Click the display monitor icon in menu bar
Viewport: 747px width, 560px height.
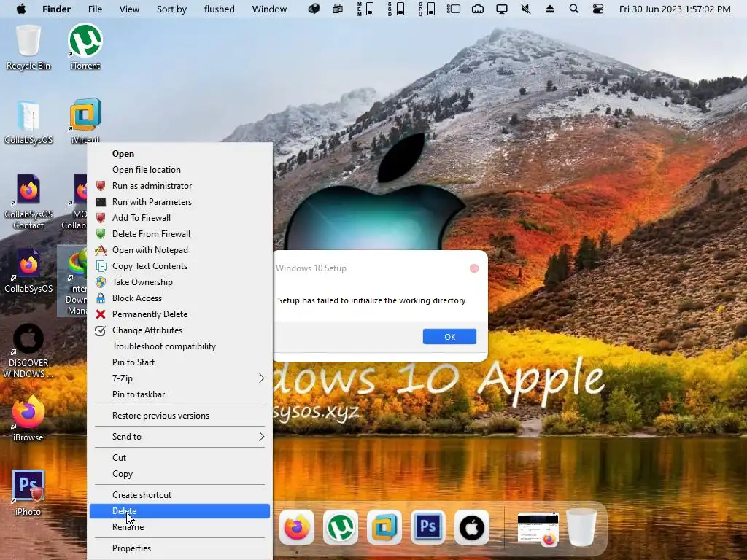[502, 9]
